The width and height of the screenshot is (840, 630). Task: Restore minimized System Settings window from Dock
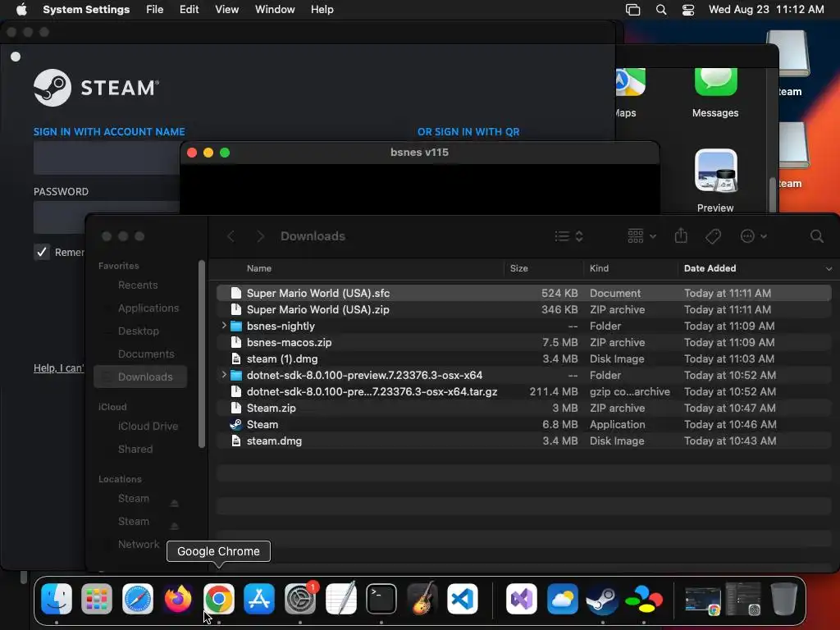click(x=743, y=599)
